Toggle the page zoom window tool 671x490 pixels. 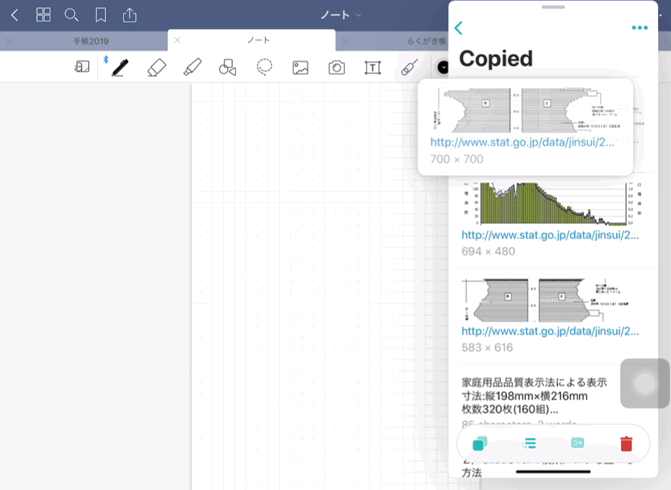click(x=82, y=67)
